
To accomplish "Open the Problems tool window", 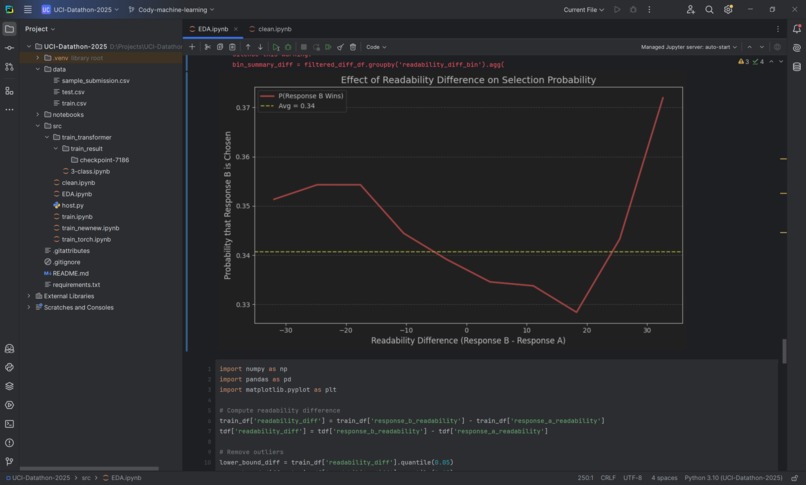I will coord(9,442).
